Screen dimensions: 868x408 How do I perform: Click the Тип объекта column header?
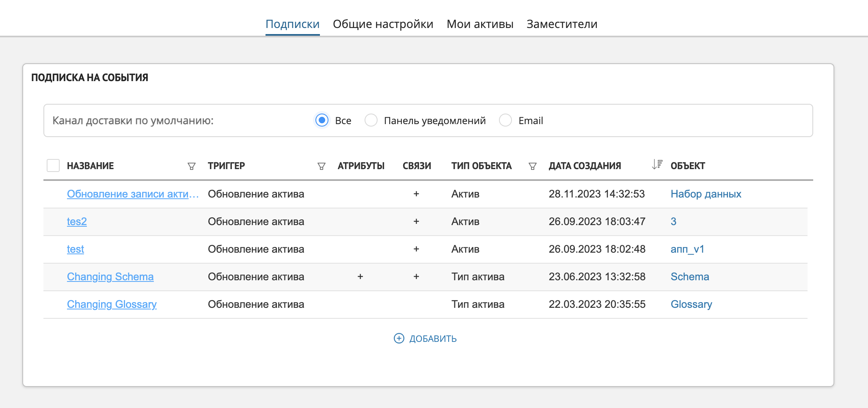pos(482,166)
